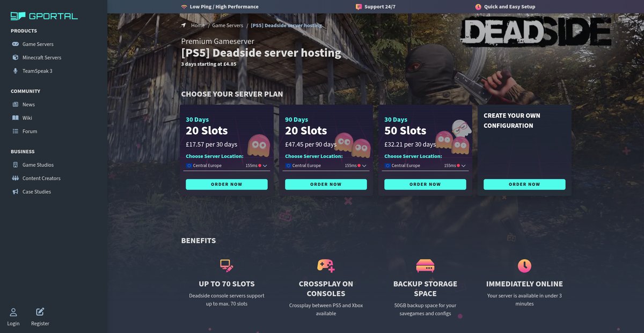This screenshot has height=333, width=644.
Task: Click the Backup Storage Space drive icon
Action: (425, 265)
